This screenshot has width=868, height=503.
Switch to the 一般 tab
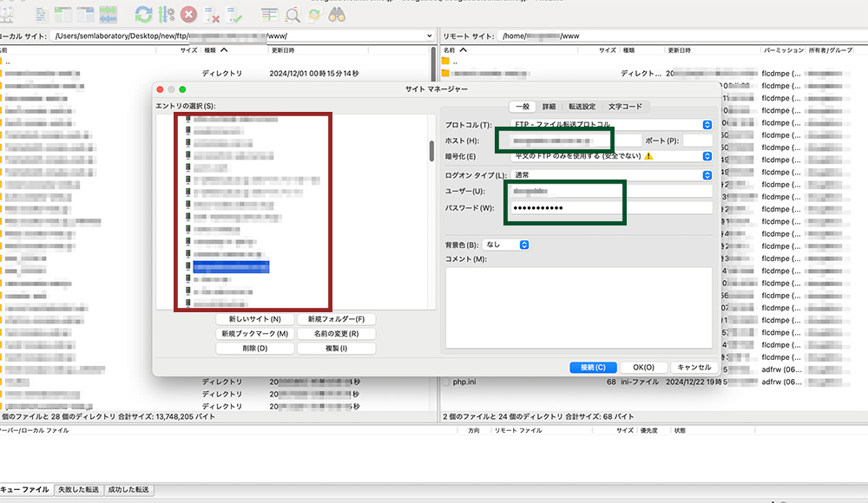tap(523, 107)
